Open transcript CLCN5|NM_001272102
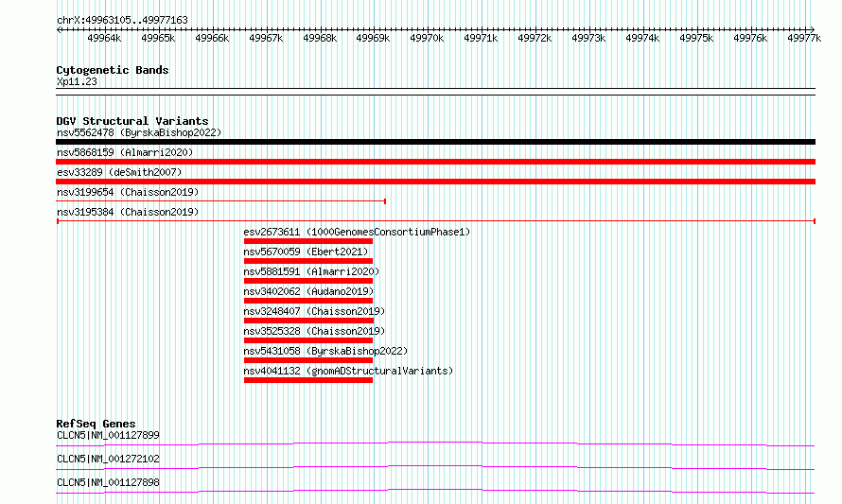 tap(108, 459)
